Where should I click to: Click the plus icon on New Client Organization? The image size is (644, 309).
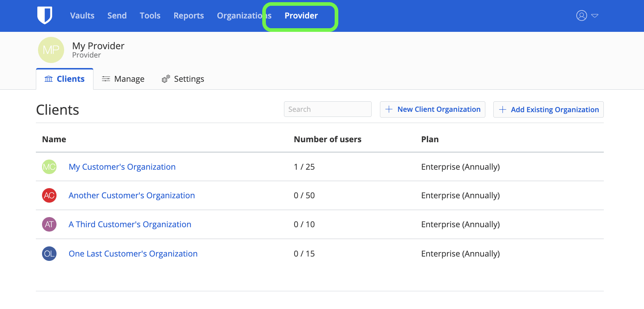[389, 109]
